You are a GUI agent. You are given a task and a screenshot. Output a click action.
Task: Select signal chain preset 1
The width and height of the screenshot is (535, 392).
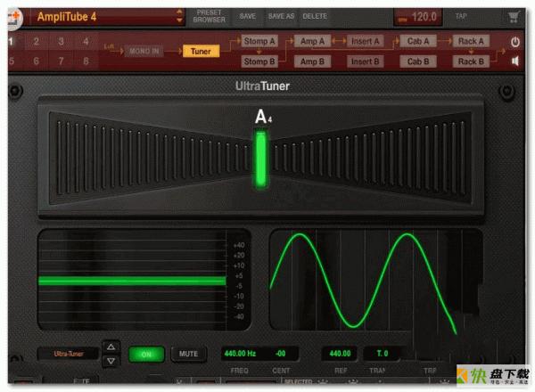(x=12, y=42)
